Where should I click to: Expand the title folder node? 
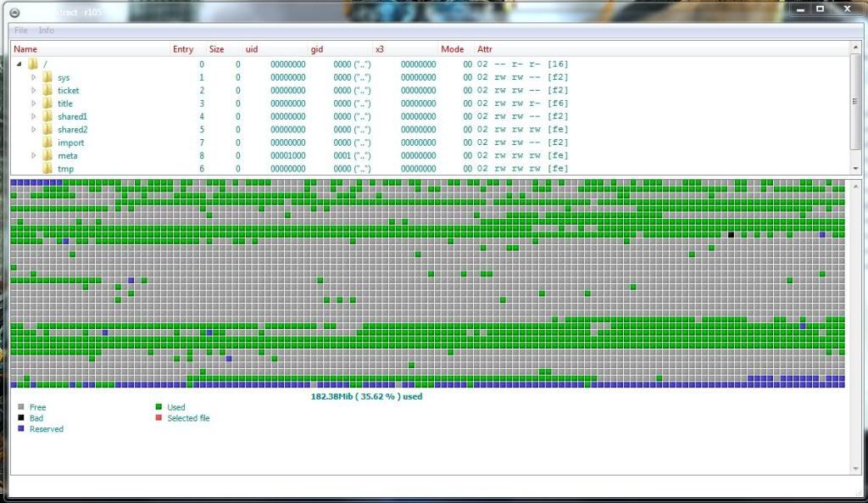point(34,103)
